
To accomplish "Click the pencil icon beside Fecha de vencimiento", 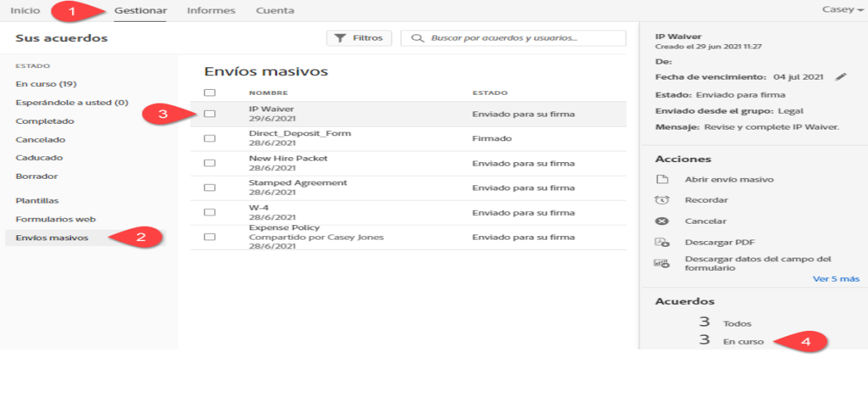I will point(840,77).
